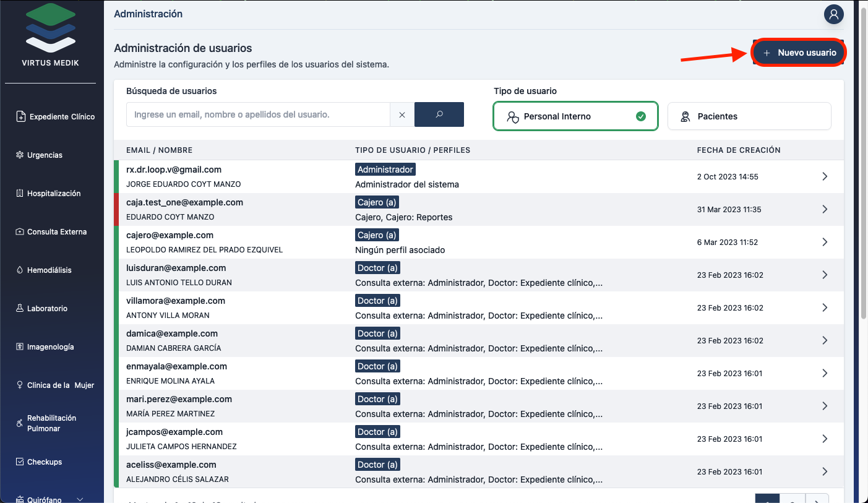Clear the search with the X icon
The image size is (868, 503).
tap(402, 114)
